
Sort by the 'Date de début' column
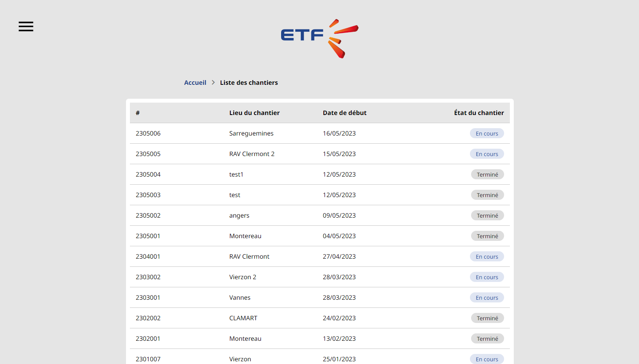344,113
